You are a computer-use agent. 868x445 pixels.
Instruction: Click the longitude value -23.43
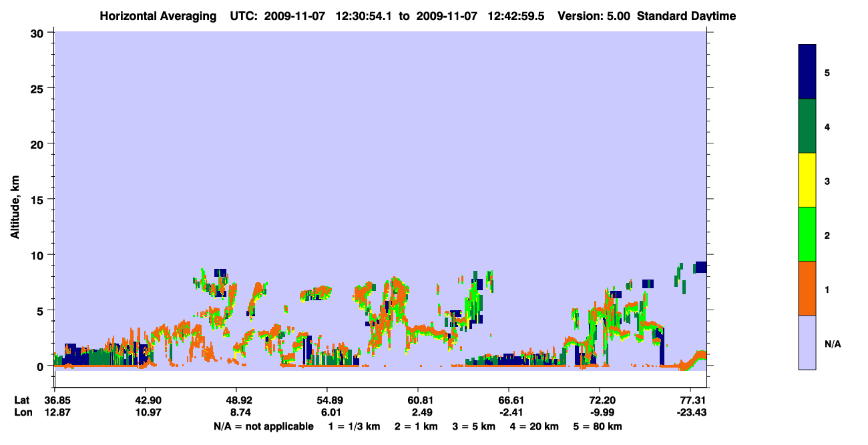click(690, 413)
